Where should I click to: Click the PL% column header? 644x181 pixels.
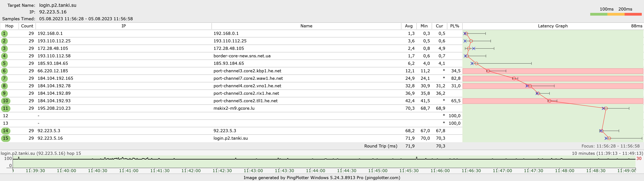coord(454,26)
